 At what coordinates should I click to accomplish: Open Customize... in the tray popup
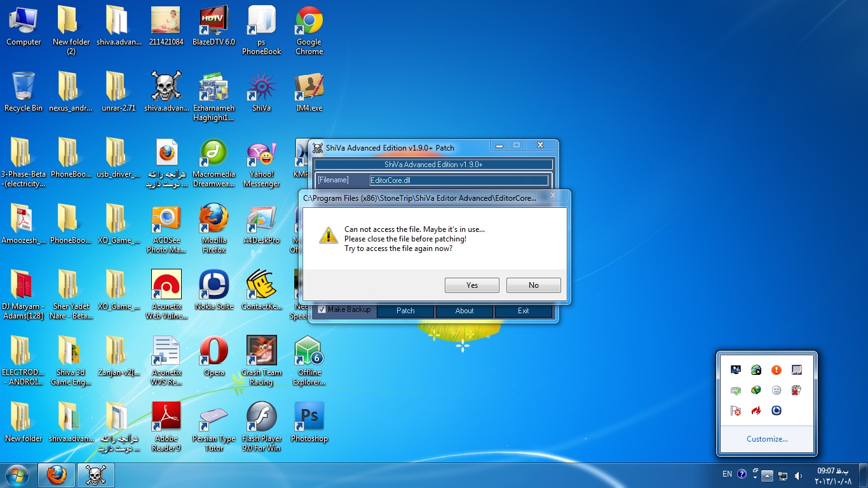[x=767, y=438]
